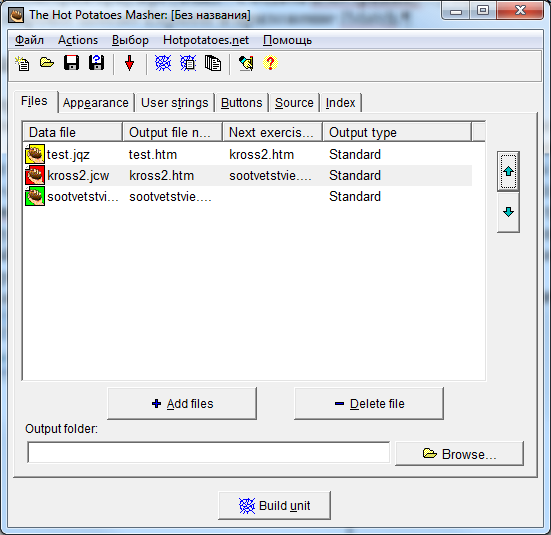Click the second blue web page icon in toolbar
The width and height of the screenshot is (551, 535).
click(188, 63)
